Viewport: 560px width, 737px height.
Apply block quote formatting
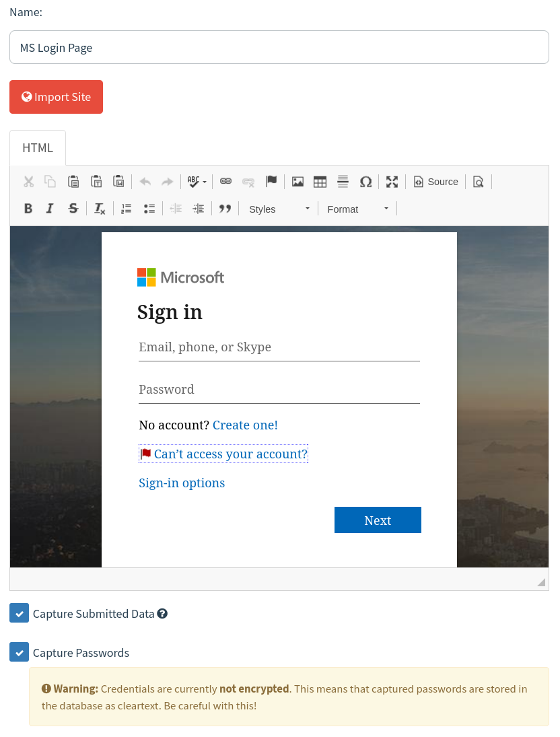pos(225,209)
